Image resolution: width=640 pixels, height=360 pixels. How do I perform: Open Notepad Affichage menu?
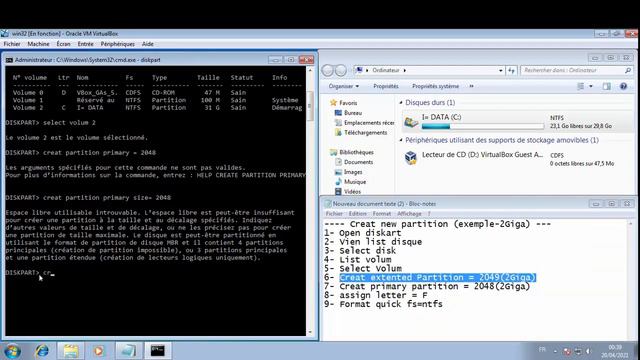pos(409,213)
